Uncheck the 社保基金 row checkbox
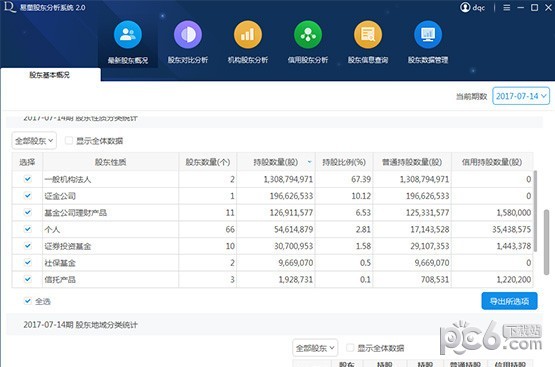555x367 pixels. 28,262
